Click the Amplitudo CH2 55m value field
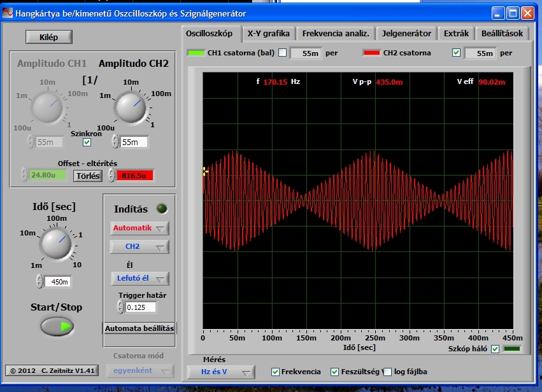 pyautogui.click(x=134, y=142)
